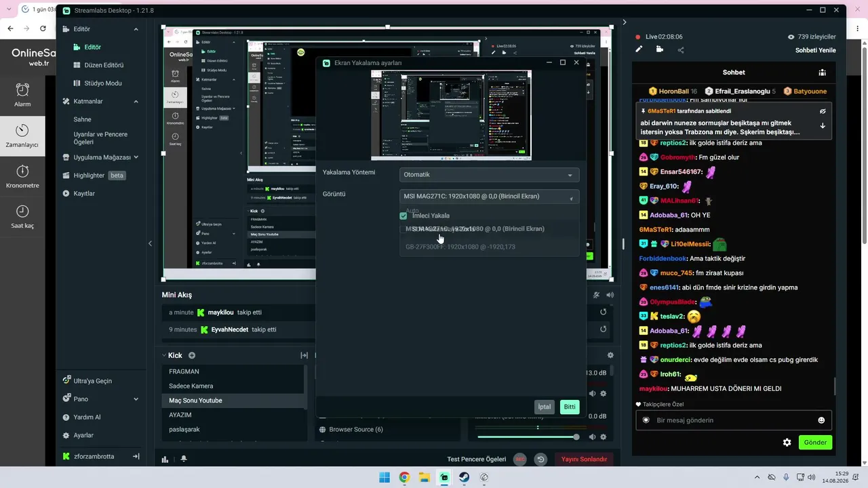Choose the GB-27F300FF display option

pyautogui.click(x=489, y=247)
